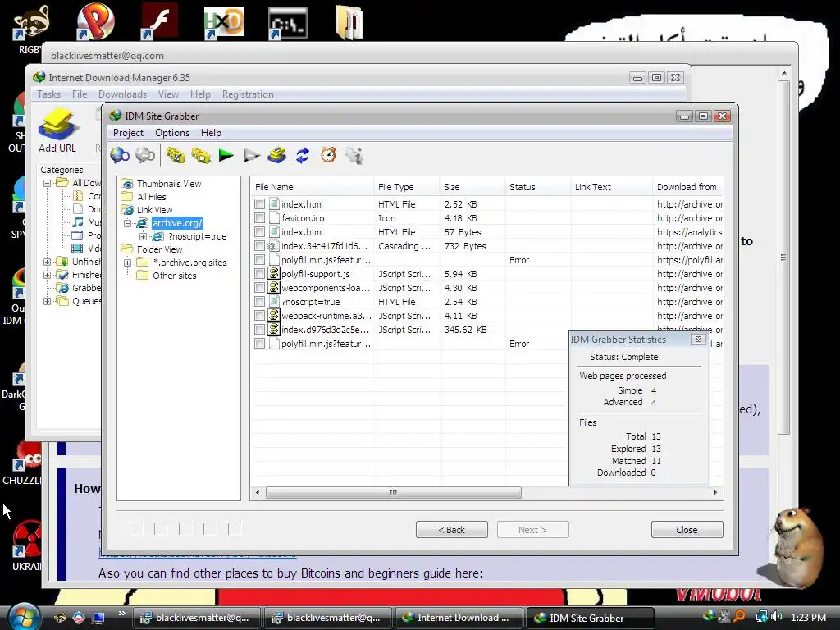Click the orange magnifier tray icon
Screen dimensions: 840x630
point(739,617)
